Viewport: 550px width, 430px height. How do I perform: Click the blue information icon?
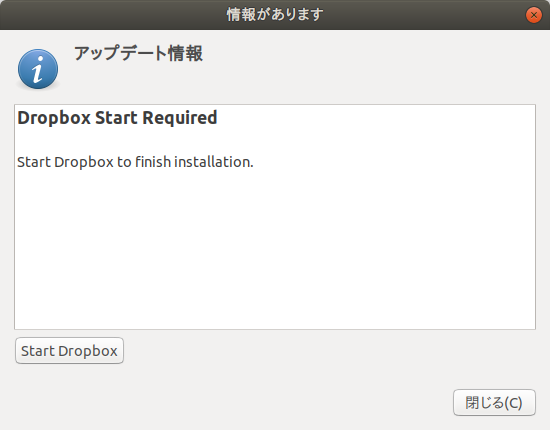38,69
